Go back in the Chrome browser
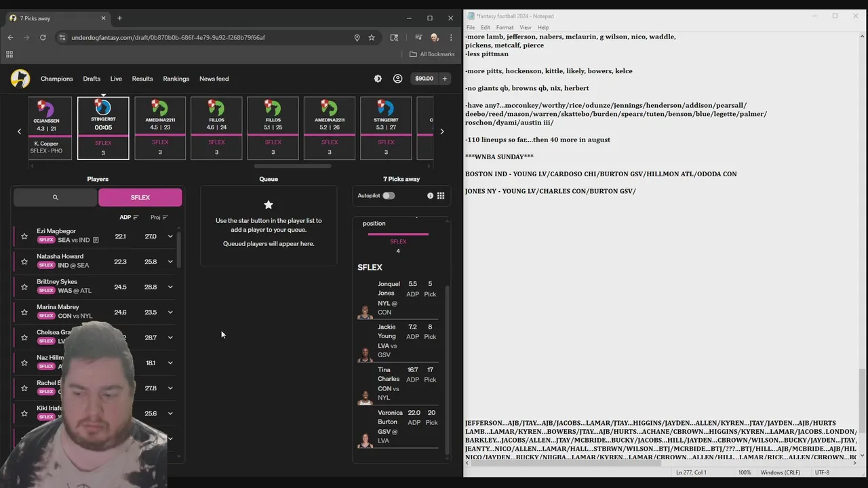Viewport: 868px width, 488px height. coord(10,37)
